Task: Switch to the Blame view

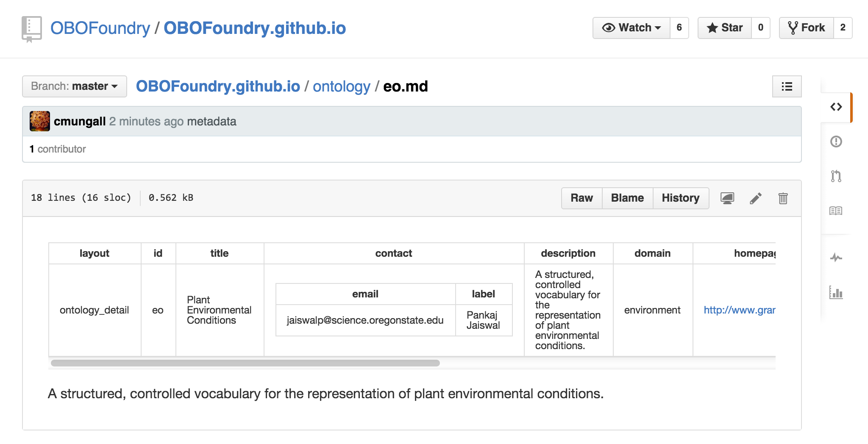Action: pos(627,198)
